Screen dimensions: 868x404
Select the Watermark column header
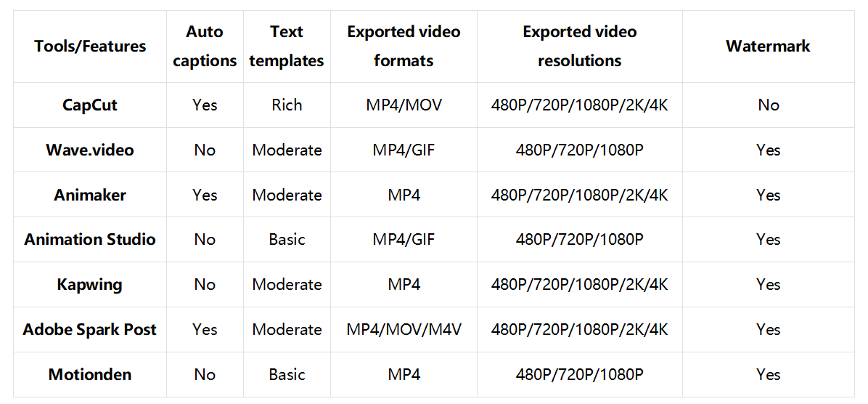(768, 47)
